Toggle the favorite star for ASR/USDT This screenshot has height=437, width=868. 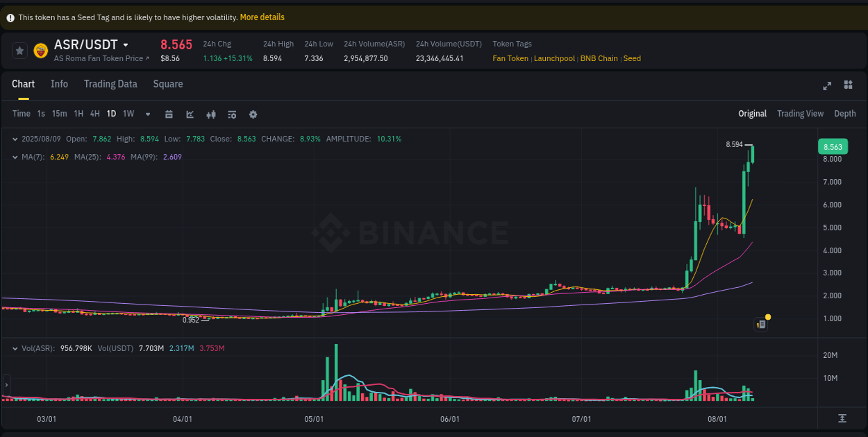tap(19, 50)
